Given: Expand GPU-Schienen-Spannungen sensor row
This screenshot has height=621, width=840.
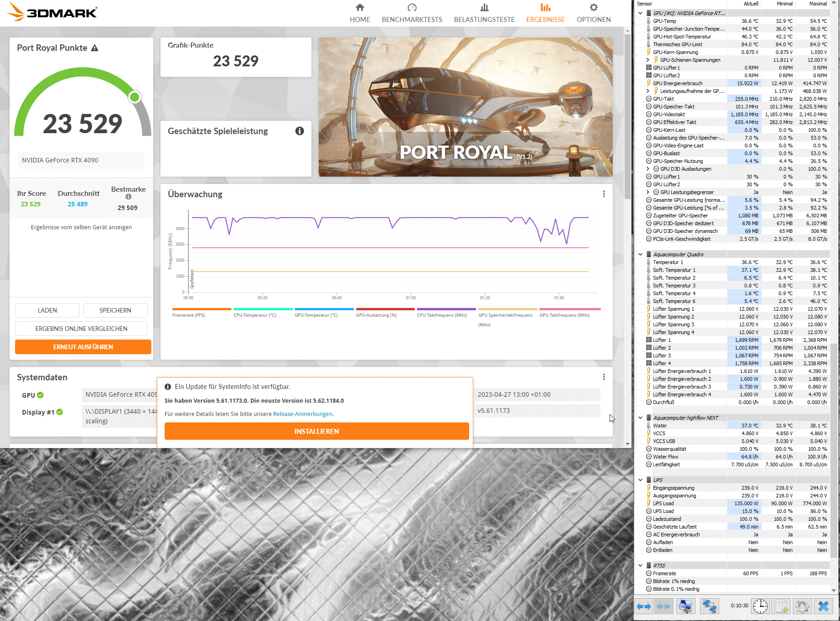Looking at the screenshot, I should tap(647, 60).
